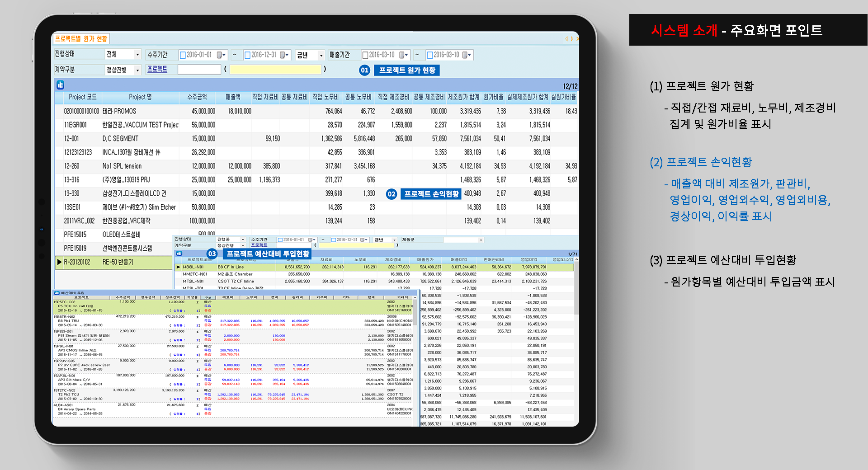
Task: Select row 14M2TC-N01 M2 Chamber
Action: (x=374, y=274)
